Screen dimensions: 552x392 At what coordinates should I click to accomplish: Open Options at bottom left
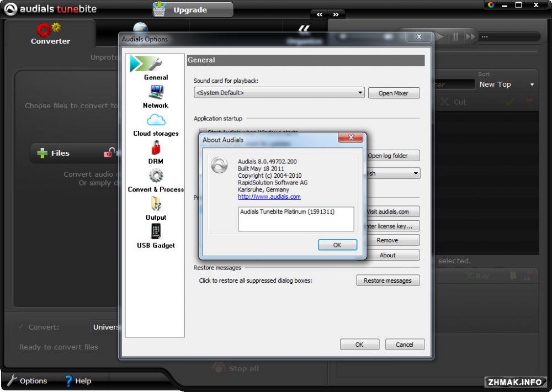pos(27,381)
